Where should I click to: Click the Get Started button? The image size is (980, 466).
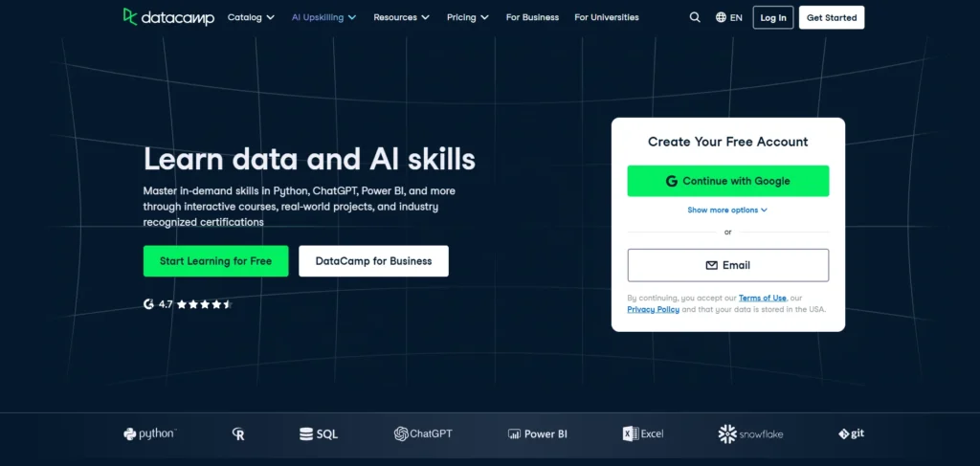tap(832, 17)
